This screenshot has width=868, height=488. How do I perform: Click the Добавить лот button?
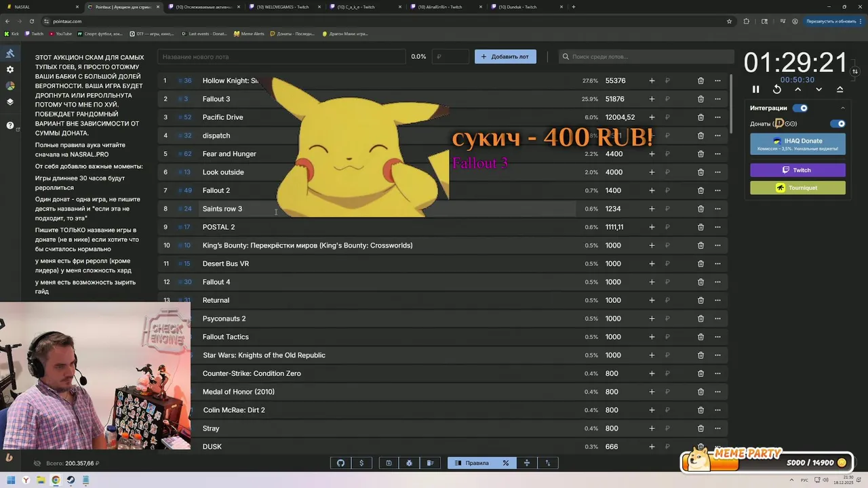click(x=505, y=57)
